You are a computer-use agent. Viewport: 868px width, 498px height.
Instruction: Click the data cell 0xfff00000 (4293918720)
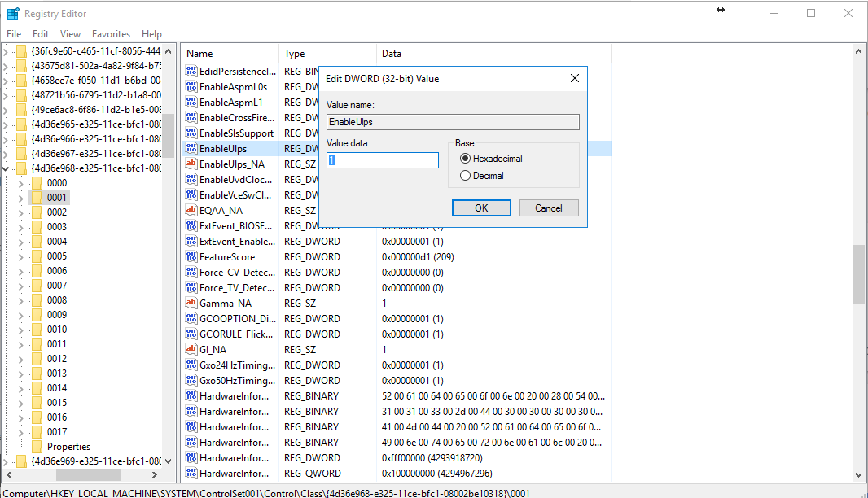click(x=432, y=457)
